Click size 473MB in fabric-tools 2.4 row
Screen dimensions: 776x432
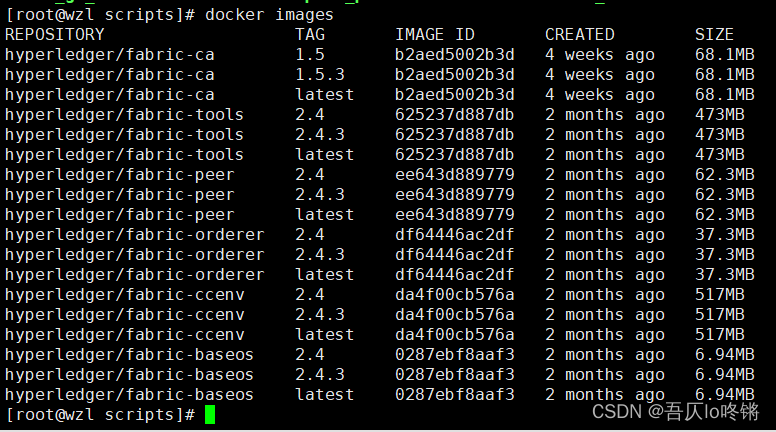(720, 115)
